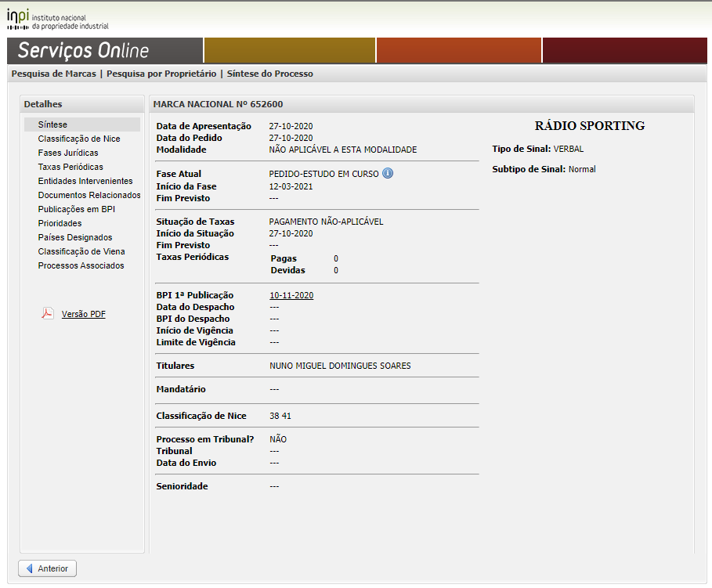This screenshot has height=588, width=712.
Task: Click the dark red banner block
Action: (625, 50)
